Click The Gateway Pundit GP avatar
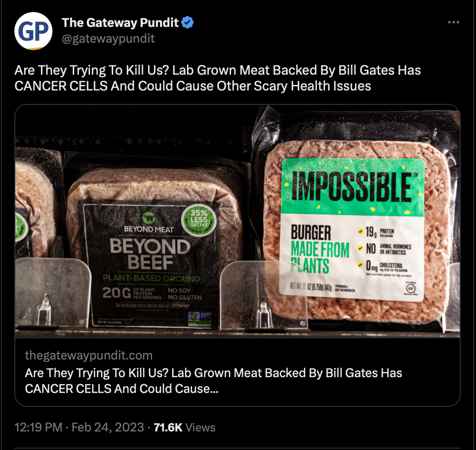This screenshot has width=476, height=450. coord(33,31)
